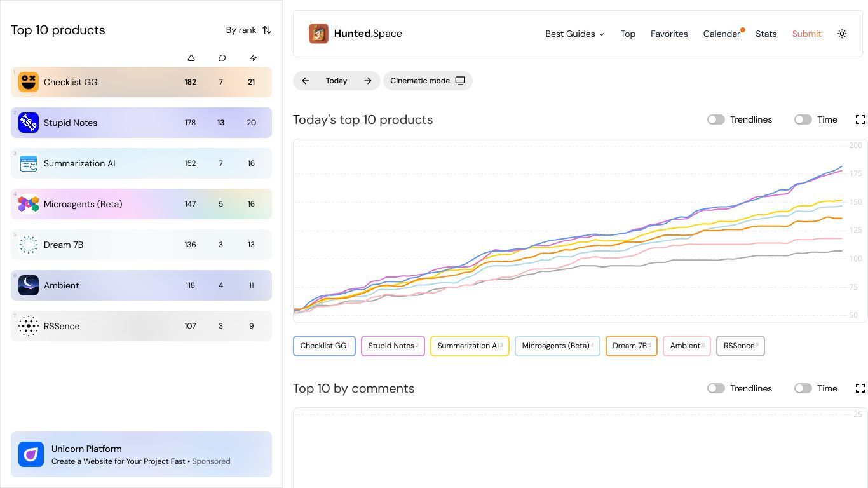Screen dimensions: 868x488
Task: Open the Dream 7B product icon
Action: [29, 245]
